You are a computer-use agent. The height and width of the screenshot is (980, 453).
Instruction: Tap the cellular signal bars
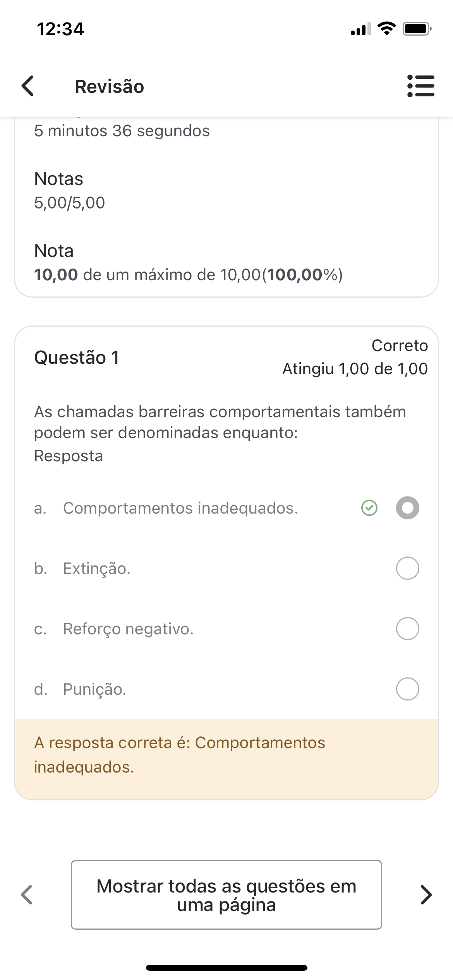point(360,29)
